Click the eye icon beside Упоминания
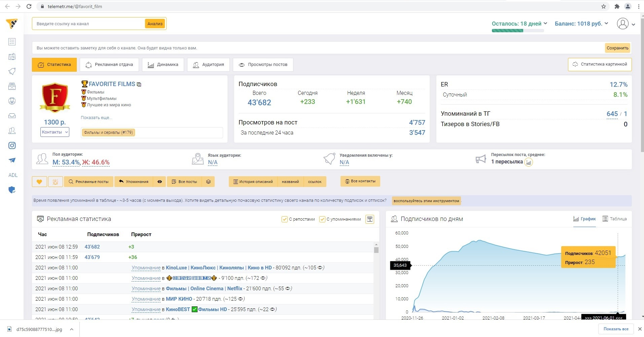 160,182
